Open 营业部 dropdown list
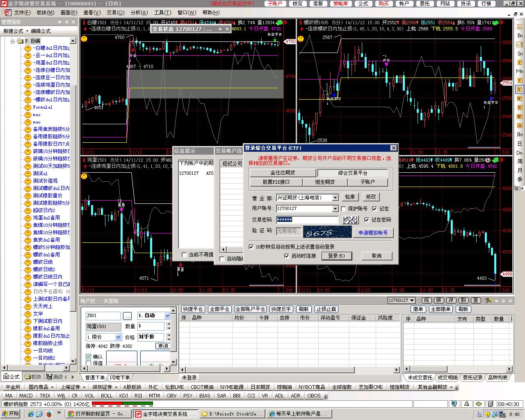525x420 pixels. [x=335, y=198]
